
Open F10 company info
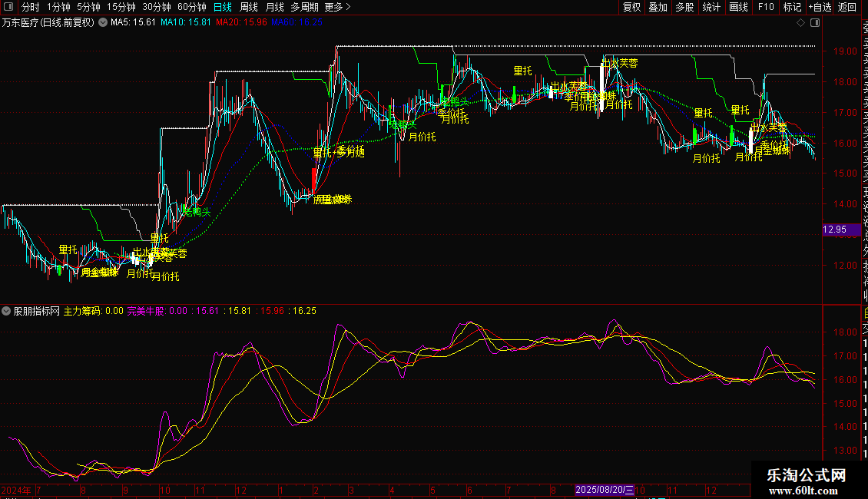766,7
